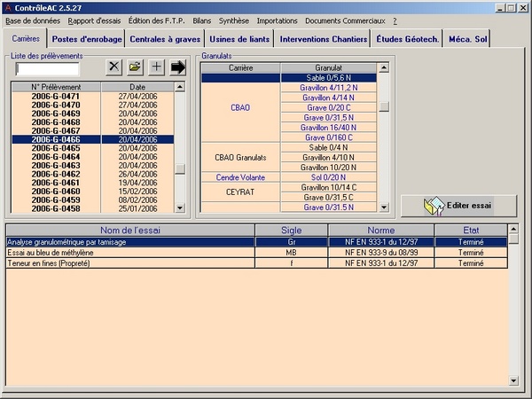Click the black right arrow icon
The image size is (532, 399).
click(x=177, y=66)
